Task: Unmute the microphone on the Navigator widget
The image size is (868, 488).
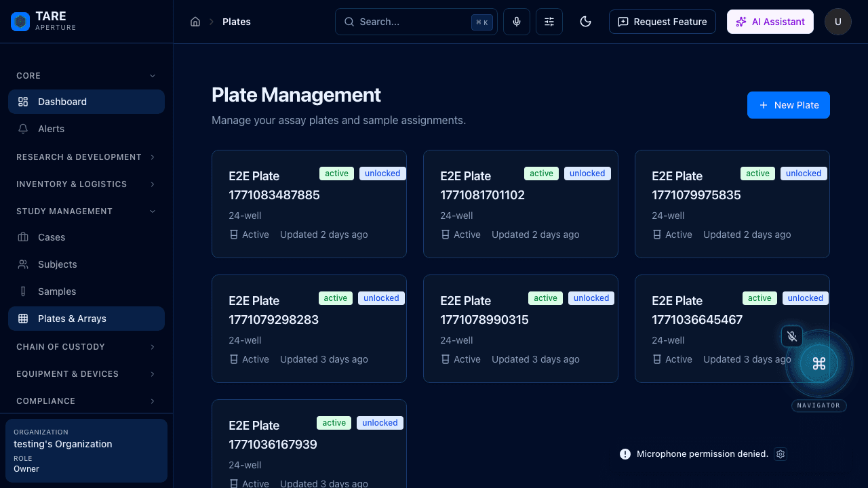Action: [x=791, y=335]
